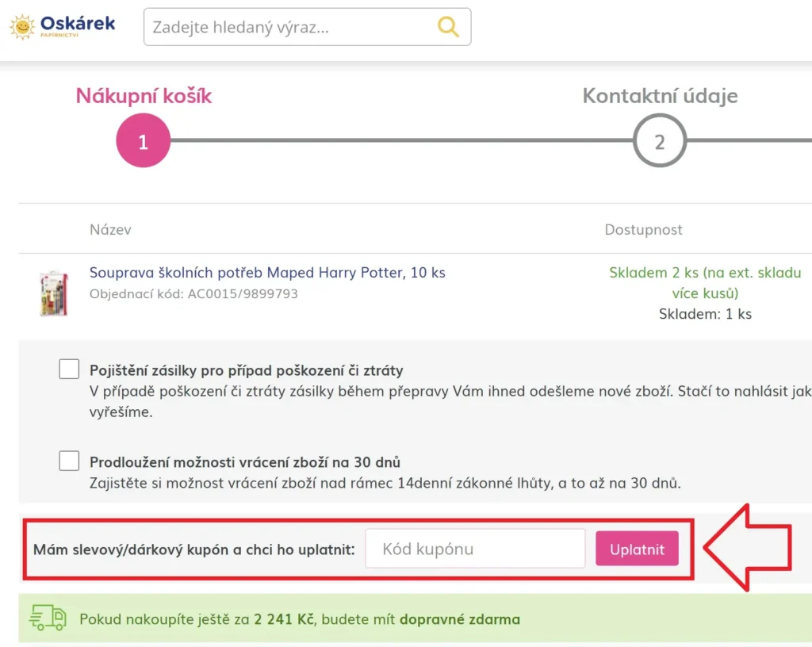This screenshot has height=647, width=812.
Task: Click the Oskárek sun logo
Action: (x=22, y=26)
